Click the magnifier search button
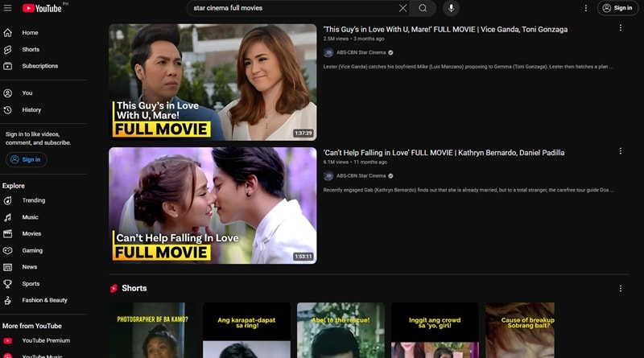The height and width of the screenshot is (358, 644). point(423,8)
